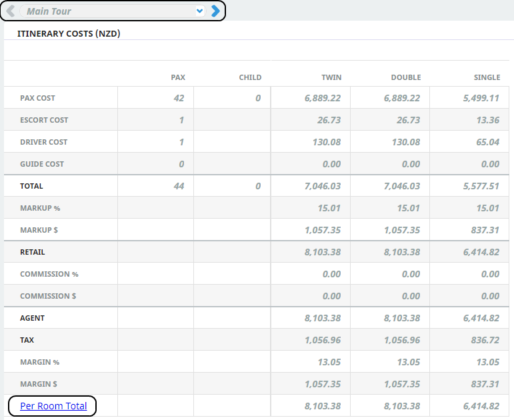The image size is (514, 420).
Task: Select the ESCORT COST row label
Action: pyautogui.click(x=44, y=120)
